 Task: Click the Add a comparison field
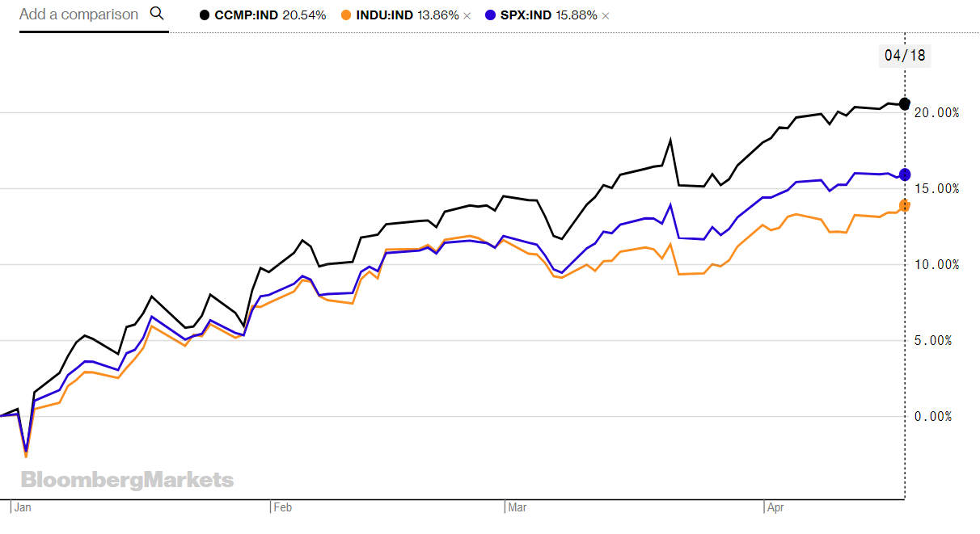coord(79,15)
